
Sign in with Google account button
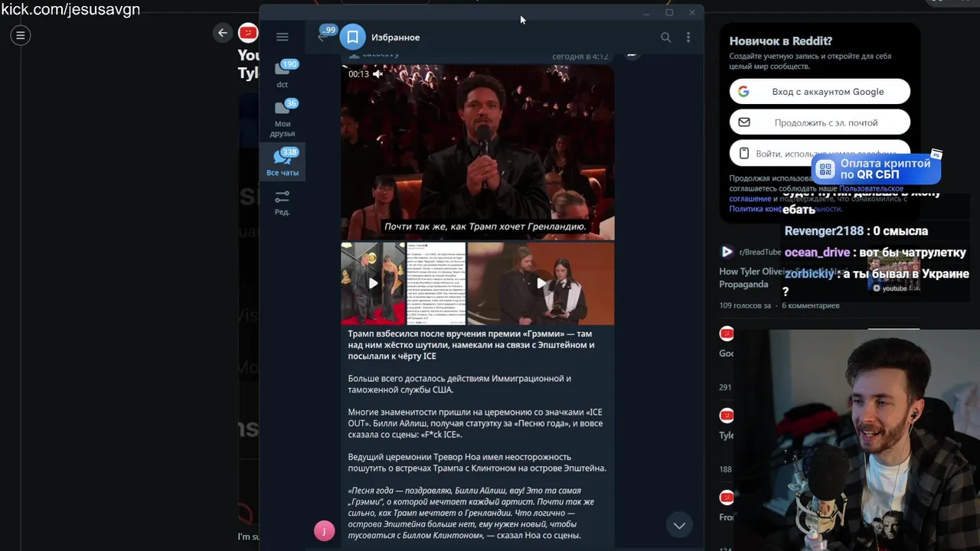coord(819,92)
